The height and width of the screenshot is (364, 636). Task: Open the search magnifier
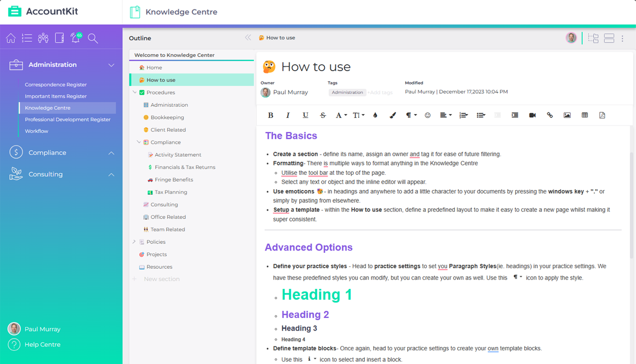pos(93,38)
